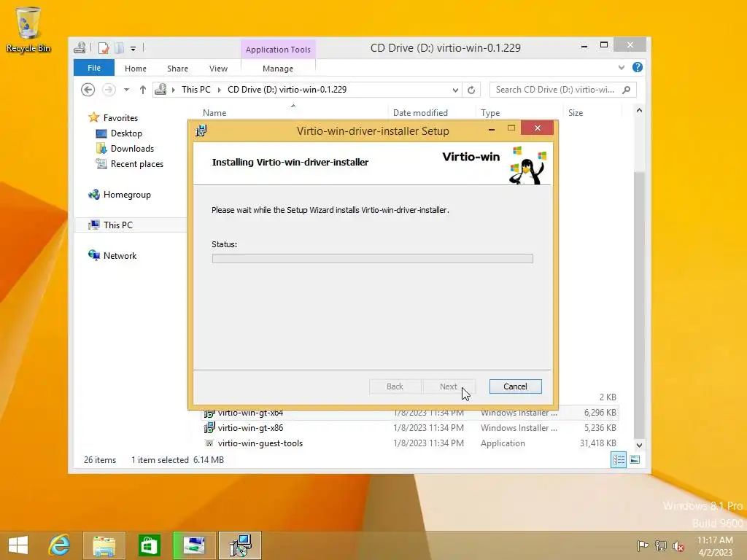Open the Recycle Bin desktop icon
Viewport: 747px width, 560px height.
click(28, 29)
